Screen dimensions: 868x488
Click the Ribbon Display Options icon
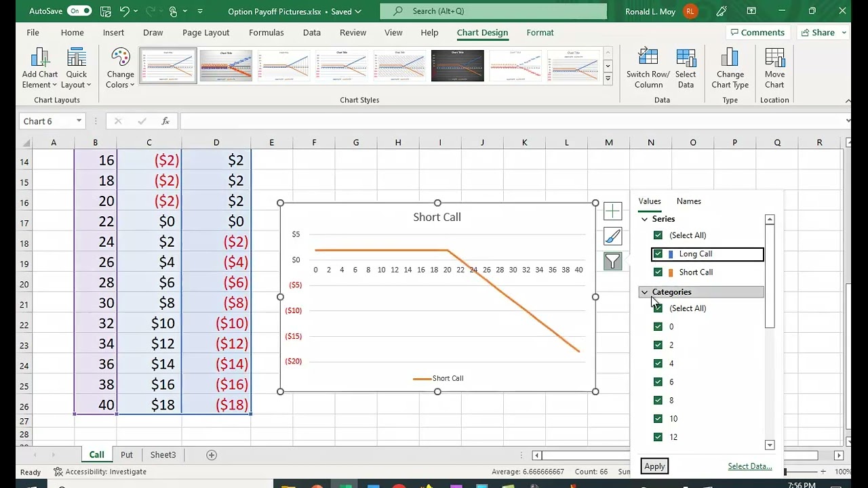[751, 11]
